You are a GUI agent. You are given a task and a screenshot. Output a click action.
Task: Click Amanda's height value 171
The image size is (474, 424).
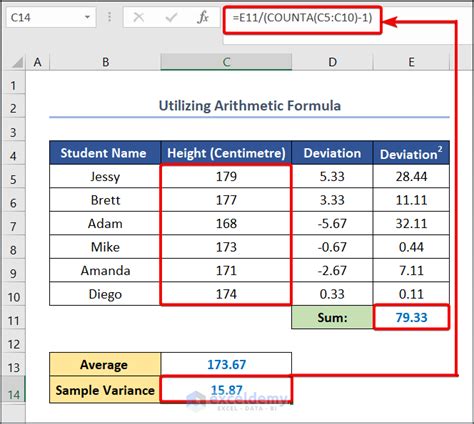click(226, 270)
